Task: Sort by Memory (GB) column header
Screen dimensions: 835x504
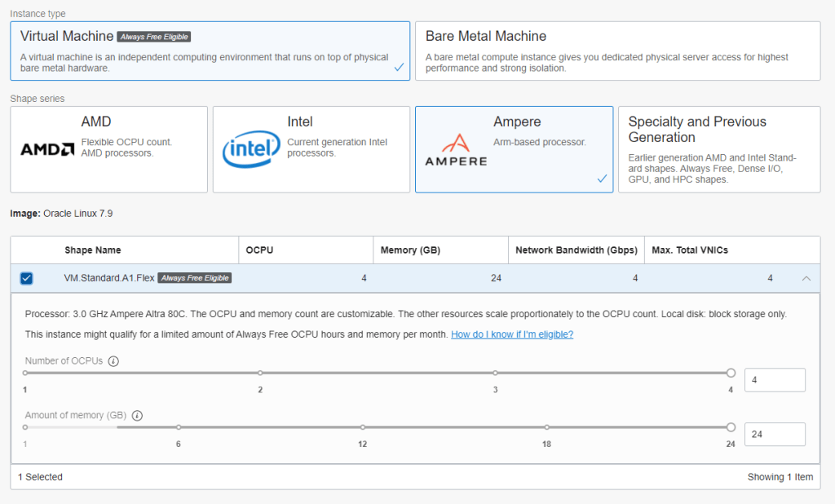Action: 412,250
